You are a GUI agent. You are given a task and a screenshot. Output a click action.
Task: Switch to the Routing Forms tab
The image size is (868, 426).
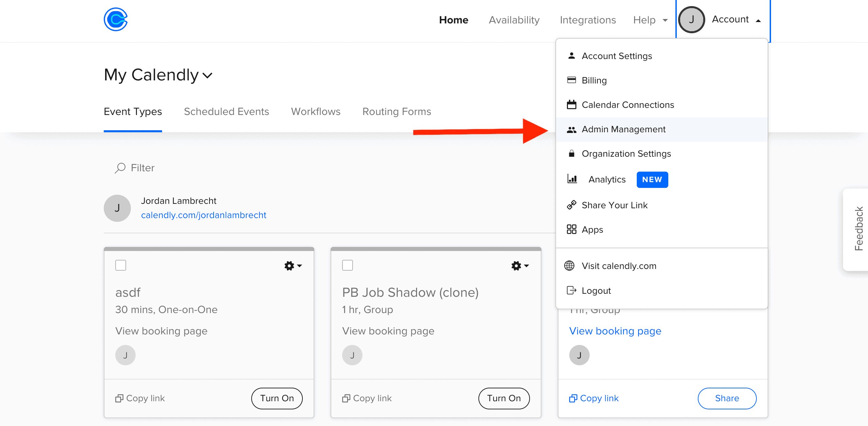[397, 112]
